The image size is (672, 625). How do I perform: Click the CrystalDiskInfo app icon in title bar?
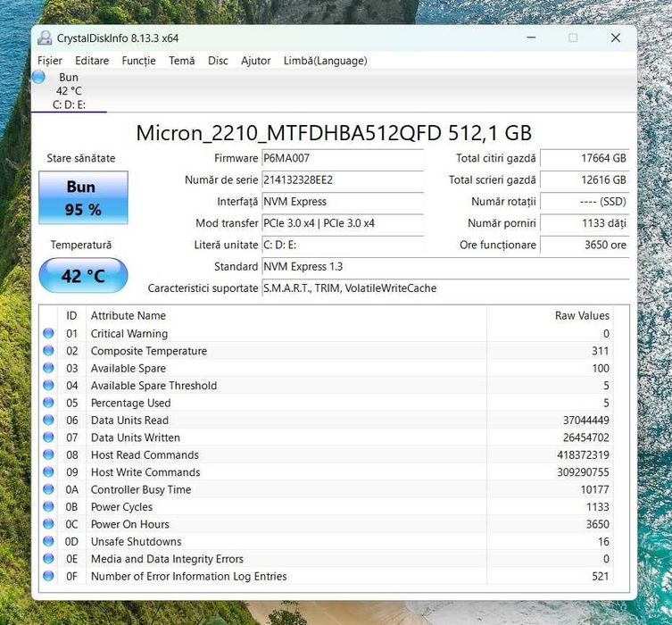pos(45,38)
